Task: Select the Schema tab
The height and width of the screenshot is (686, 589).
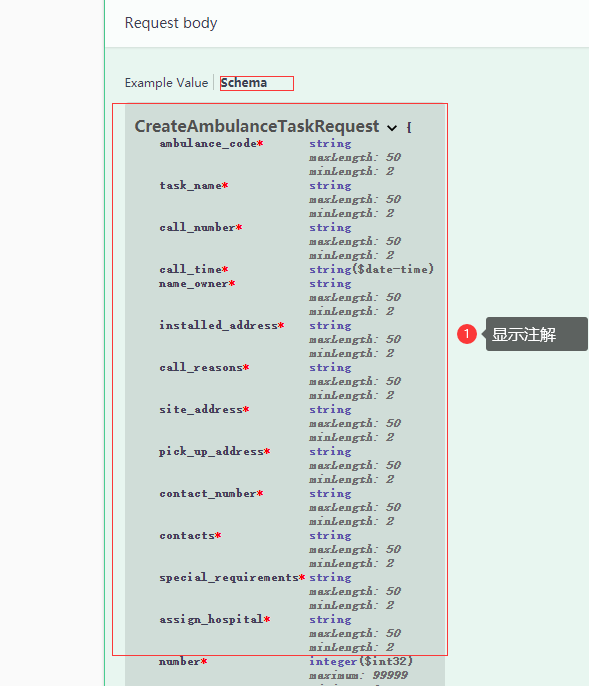Action: tap(244, 83)
